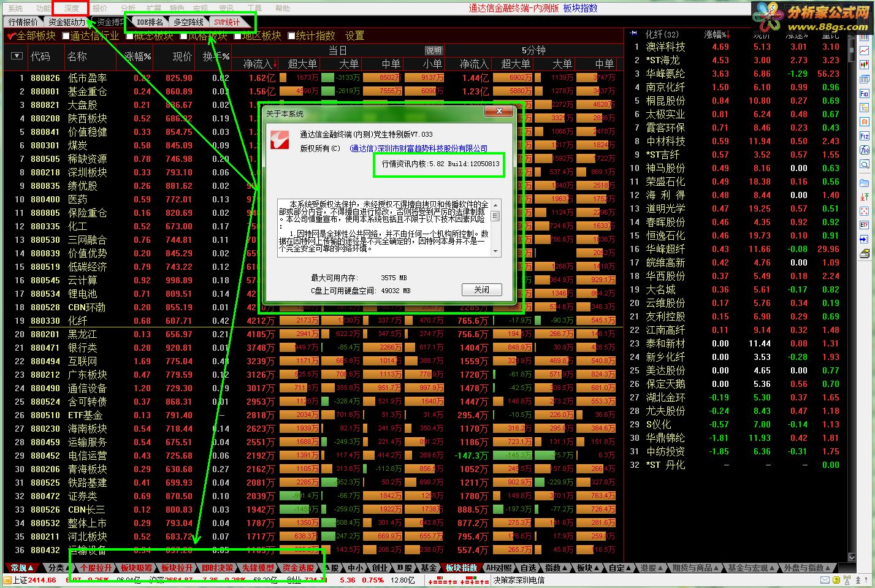
Task: Switch to the 多空阵线 tab
Action: click(188, 22)
